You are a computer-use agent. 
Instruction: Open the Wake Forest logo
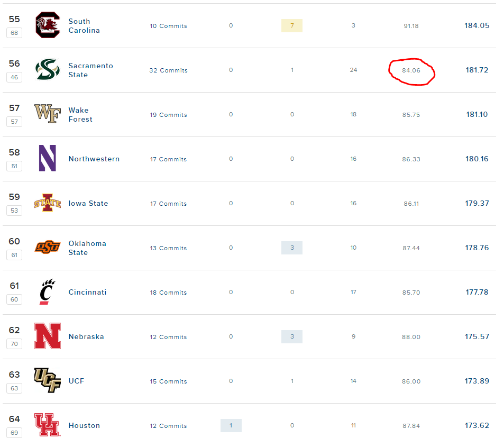click(x=48, y=114)
